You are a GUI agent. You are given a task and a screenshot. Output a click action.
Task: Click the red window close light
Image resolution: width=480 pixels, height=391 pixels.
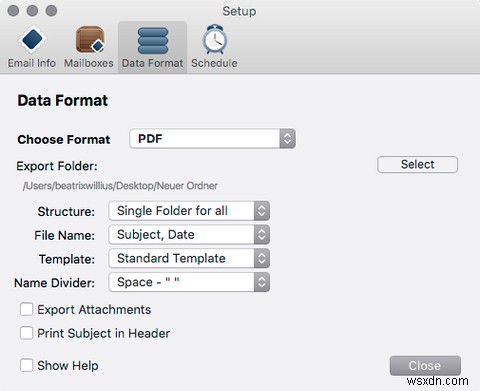[13, 10]
